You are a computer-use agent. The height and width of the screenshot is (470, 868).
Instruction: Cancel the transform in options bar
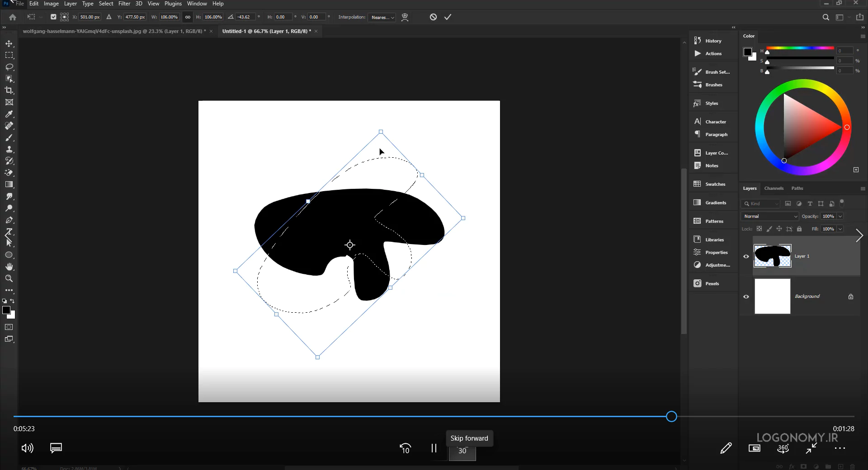433,17
